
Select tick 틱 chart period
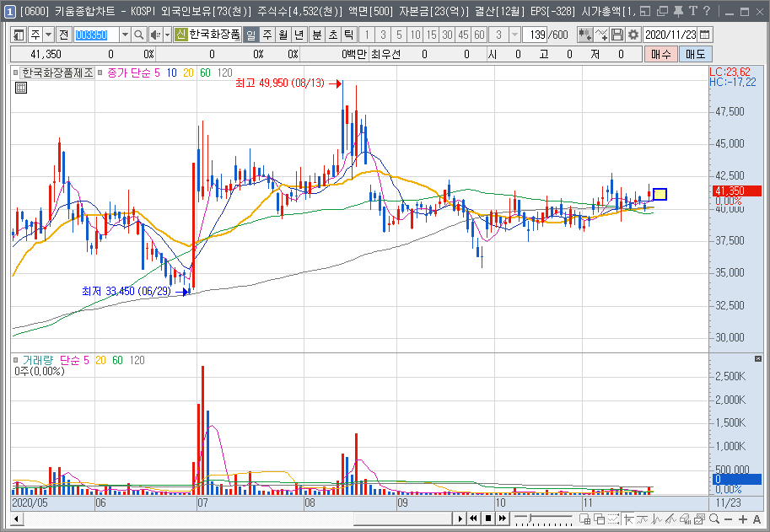tap(348, 35)
